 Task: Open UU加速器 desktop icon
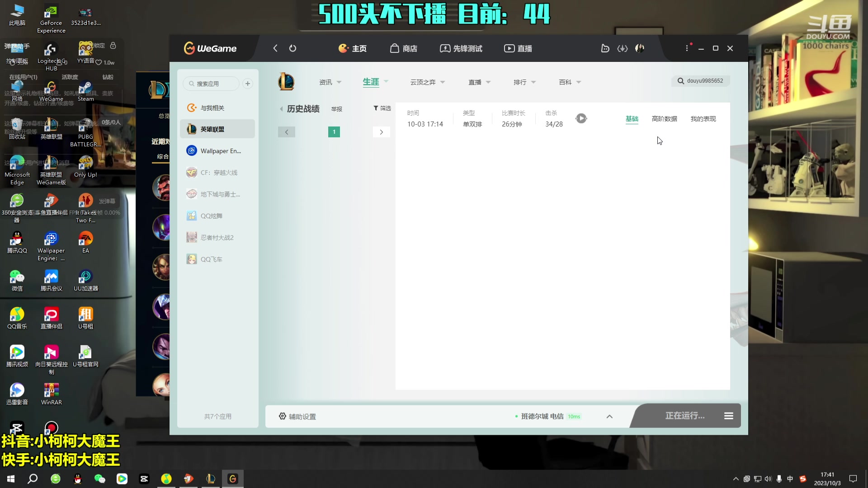(x=85, y=281)
